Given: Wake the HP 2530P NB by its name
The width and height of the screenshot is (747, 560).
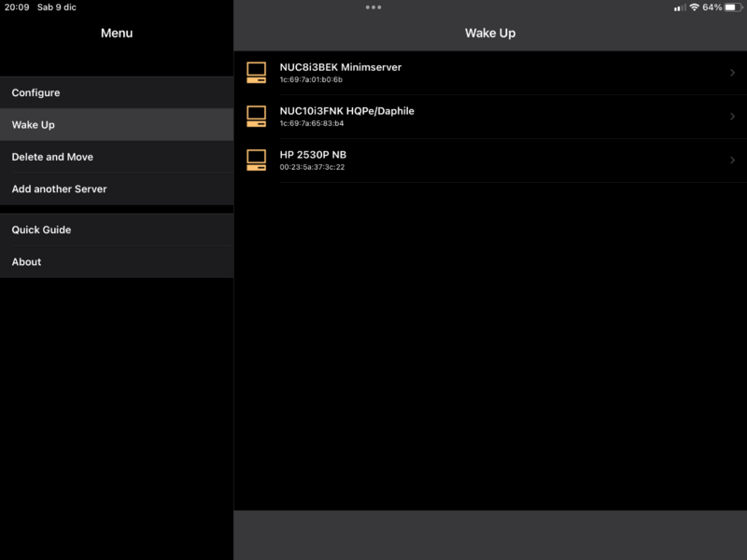Looking at the screenshot, I should [313, 155].
